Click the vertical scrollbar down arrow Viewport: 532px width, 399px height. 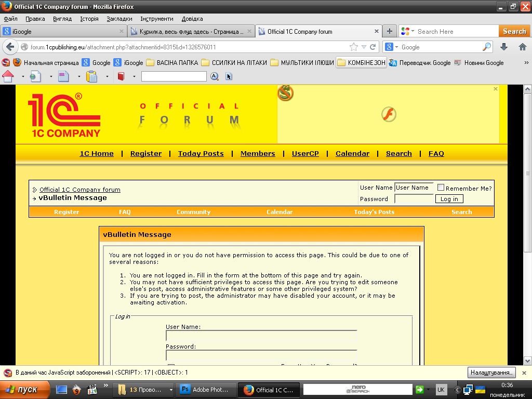pos(527,361)
